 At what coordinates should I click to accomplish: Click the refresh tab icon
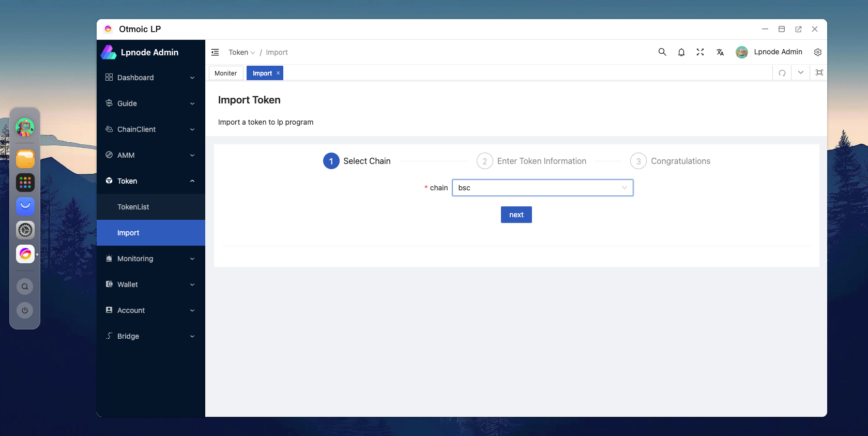[782, 73]
